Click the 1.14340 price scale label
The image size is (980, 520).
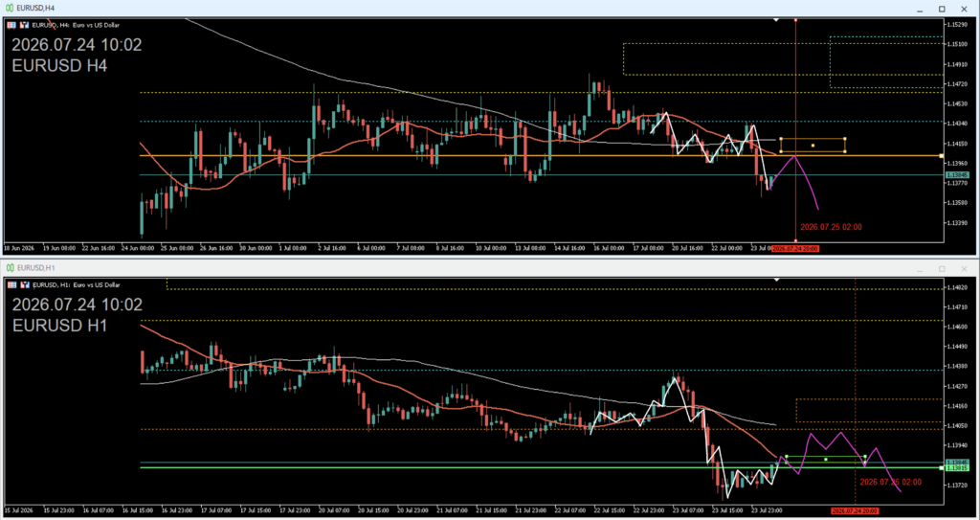(x=955, y=124)
